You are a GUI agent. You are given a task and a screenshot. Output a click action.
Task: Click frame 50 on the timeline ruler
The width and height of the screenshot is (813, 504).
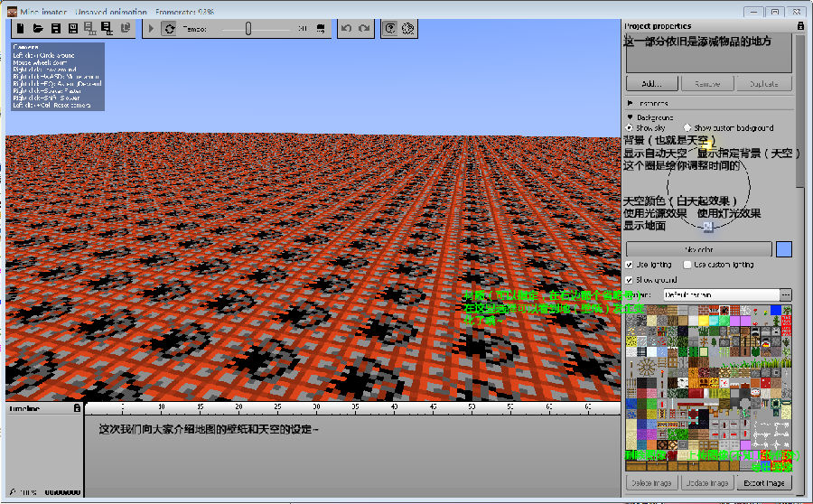pyautogui.click(x=472, y=407)
